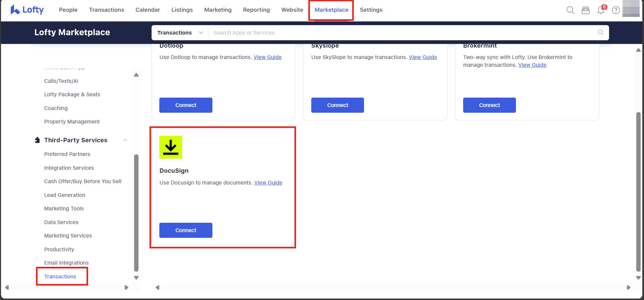Image resolution: width=644 pixels, height=300 pixels.
Task: Open the Transactions category dropdown
Action: click(180, 33)
